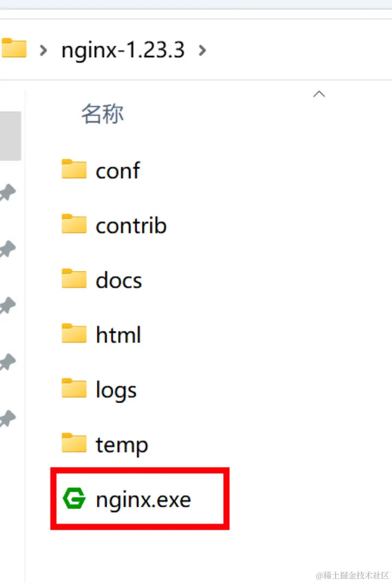
Task: Select the conf folder icon
Action: (x=74, y=169)
